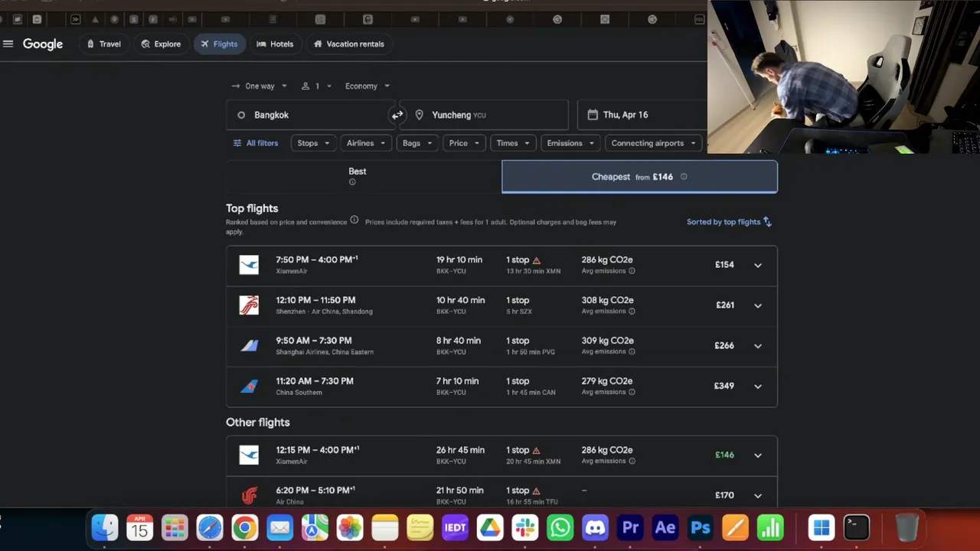
Task: Expand the £349 China Southern flight details
Action: coord(758,386)
